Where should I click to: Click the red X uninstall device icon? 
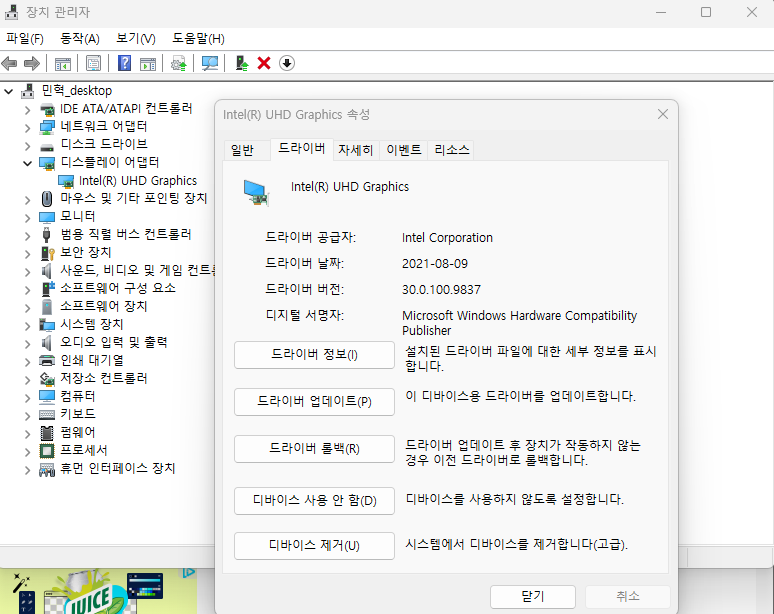264,63
